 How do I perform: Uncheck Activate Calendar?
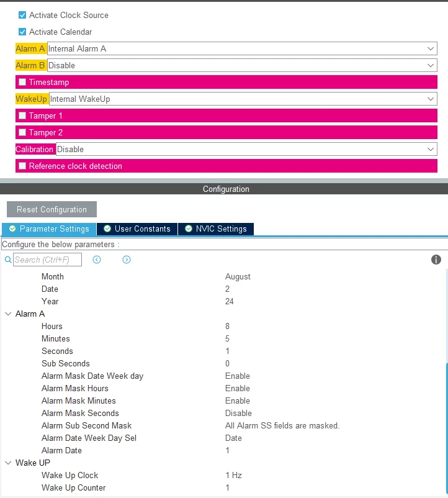[22, 32]
